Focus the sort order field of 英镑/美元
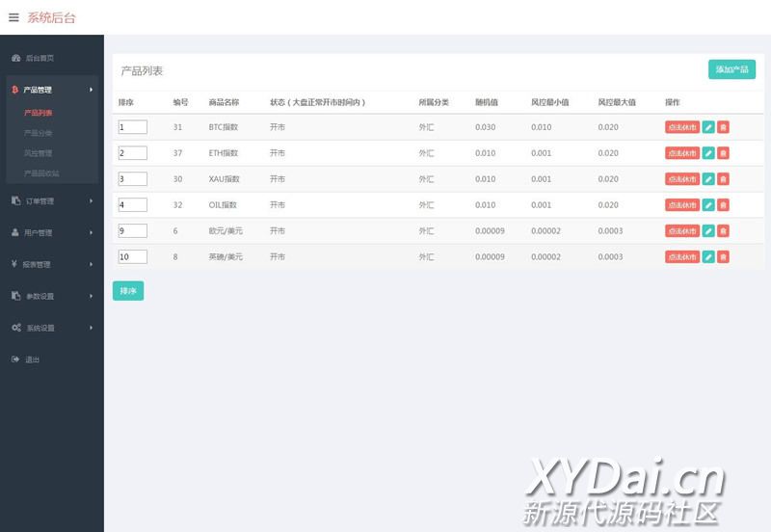The image size is (771, 532). [x=133, y=256]
